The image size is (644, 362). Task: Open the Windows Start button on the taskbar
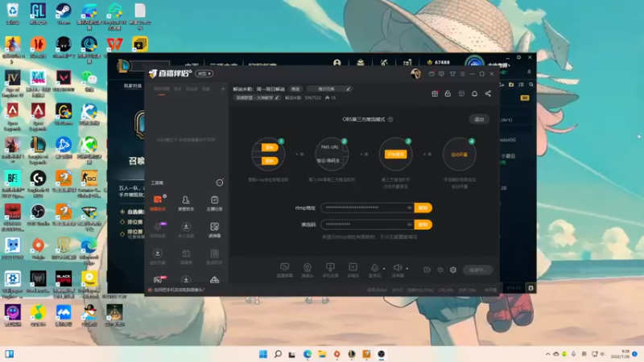click(263, 354)
